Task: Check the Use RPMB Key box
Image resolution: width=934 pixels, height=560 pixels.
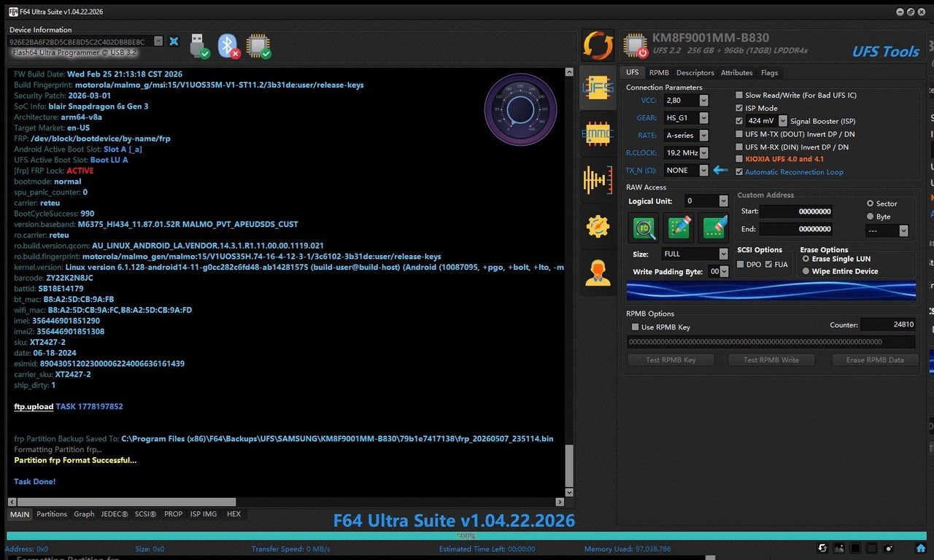Action: point(635,327)
